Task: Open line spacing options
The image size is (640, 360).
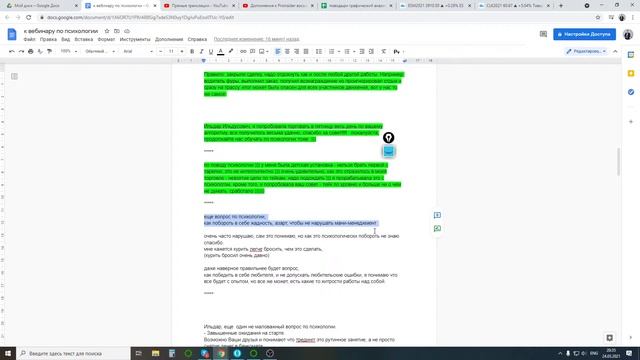Action: pyautogui.click(x=319, y=51)
